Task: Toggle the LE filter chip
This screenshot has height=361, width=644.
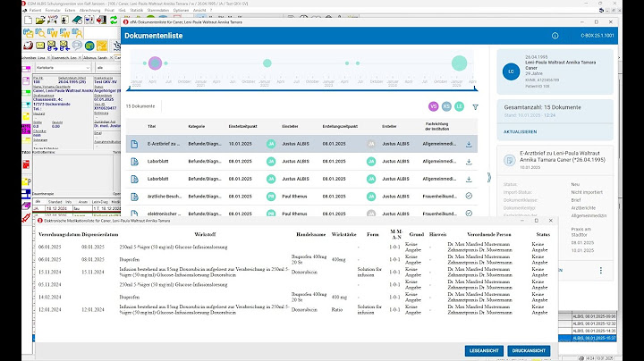Action: [459, 106]
